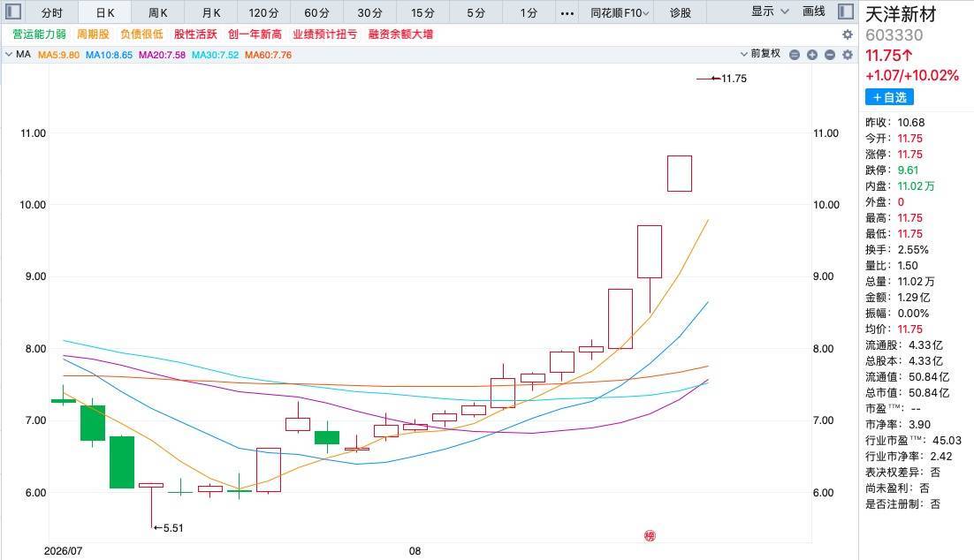Click the 融资余额大增 tag

(400, 34)
